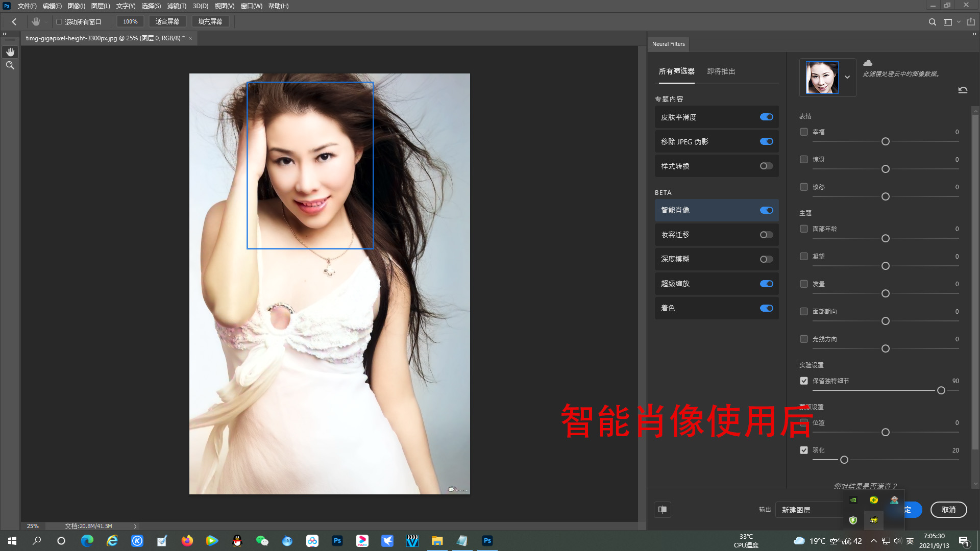Viewport: 980px width, 551px height.
Task: Enable the 面部年龄 checkbox
Action: click(x=804, y=229)
